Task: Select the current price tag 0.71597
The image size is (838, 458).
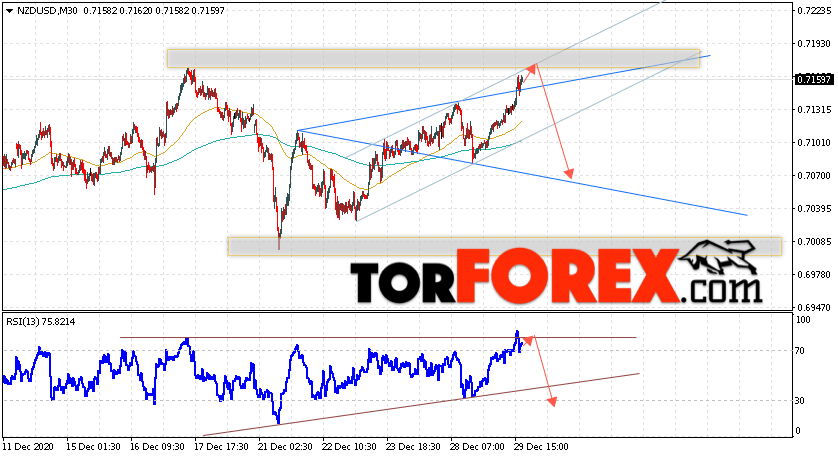Action: 814,80
